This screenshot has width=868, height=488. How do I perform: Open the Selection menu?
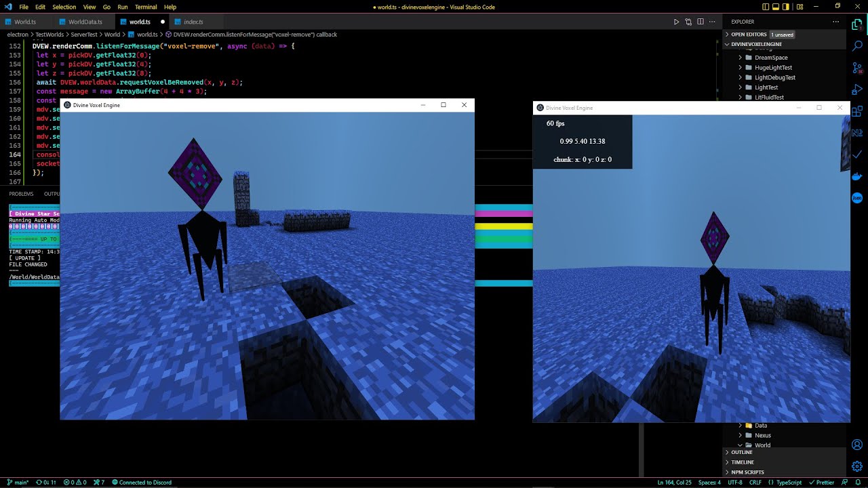(x=64, y=7)
